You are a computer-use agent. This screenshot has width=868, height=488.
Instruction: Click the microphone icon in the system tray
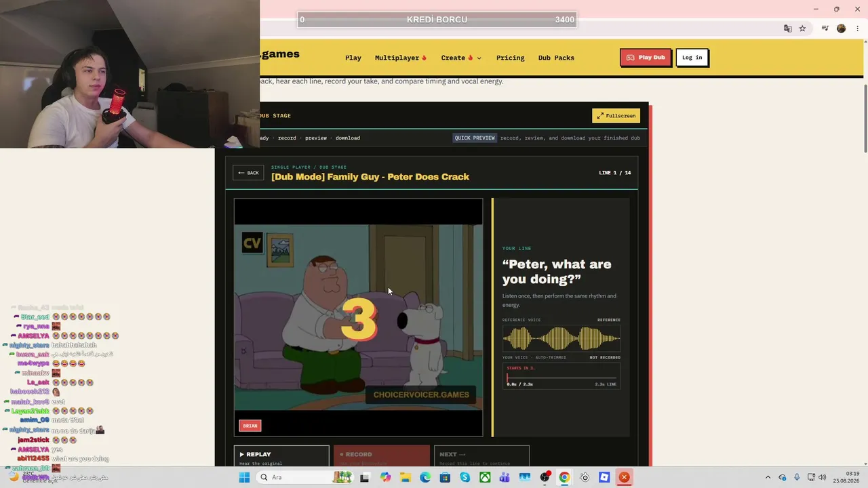coord(797,477)
